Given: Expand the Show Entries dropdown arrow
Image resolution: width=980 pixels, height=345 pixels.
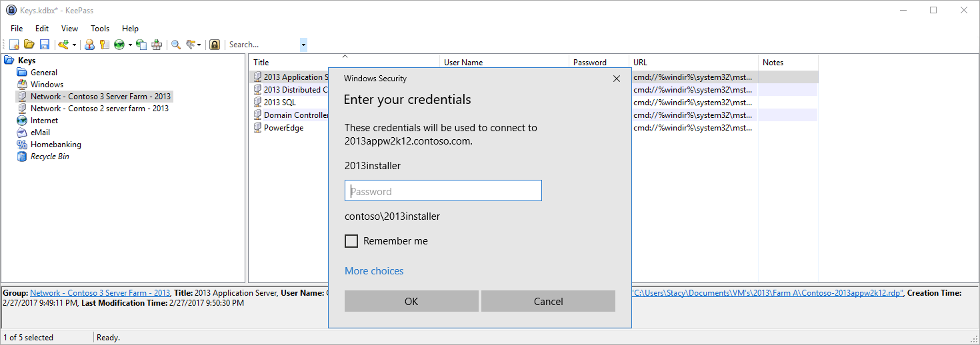Looking at the screenshot, I should pos(200,45).
